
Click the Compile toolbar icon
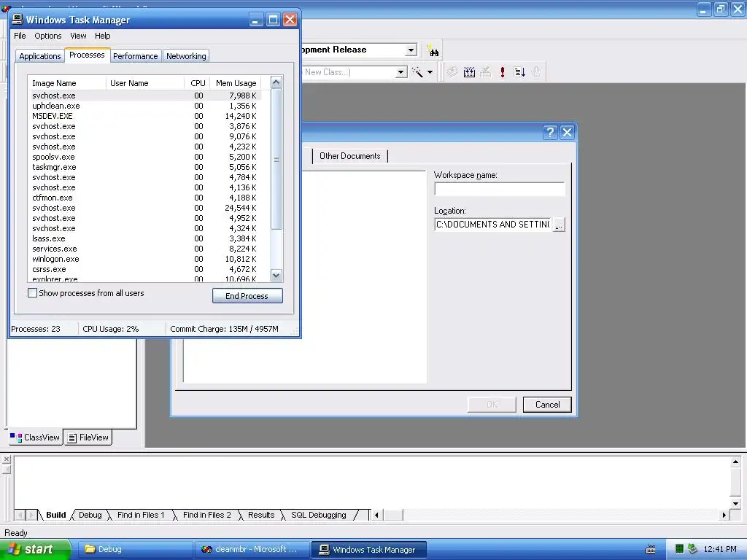(x=452, y=72)
